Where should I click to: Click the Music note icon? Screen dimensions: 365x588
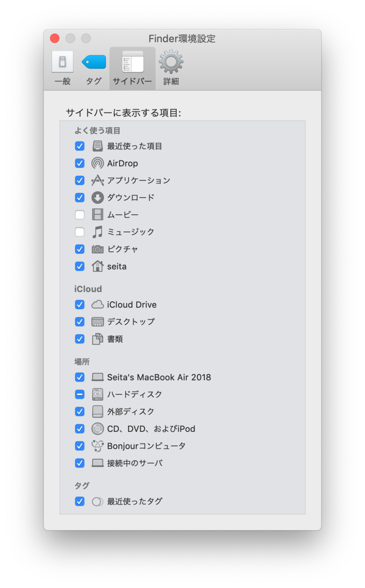click(98, 232)
